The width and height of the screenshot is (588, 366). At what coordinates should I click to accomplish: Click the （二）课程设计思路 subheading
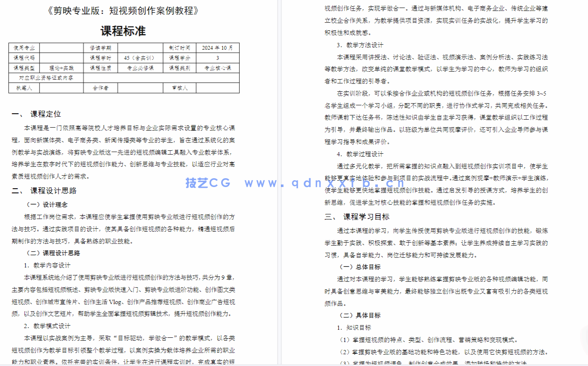(53, 253)
